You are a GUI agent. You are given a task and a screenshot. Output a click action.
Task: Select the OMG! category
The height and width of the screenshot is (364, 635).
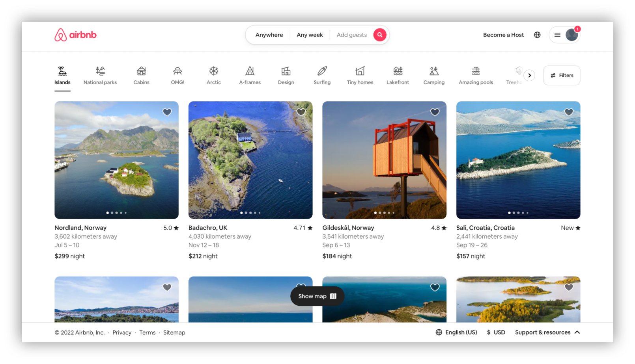click(177, 76)
